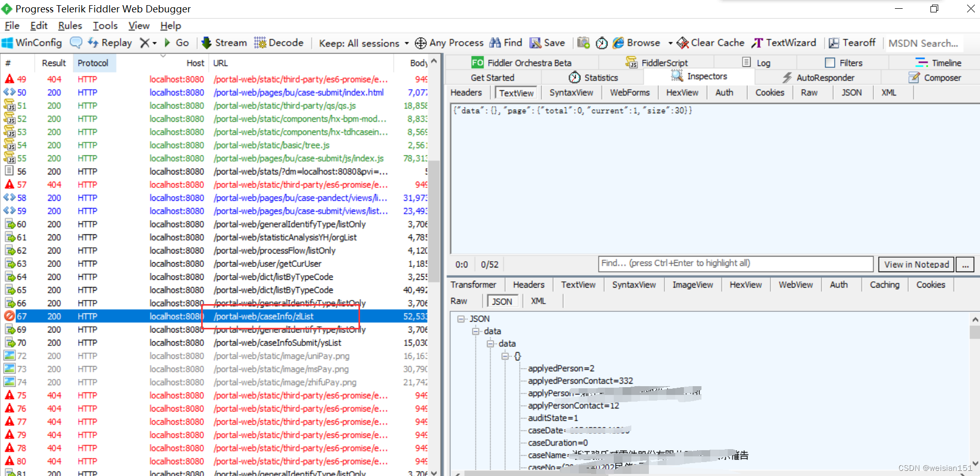980x476 pixels.
Task: Select response Caching tab
Action: [x=885, y=284]
